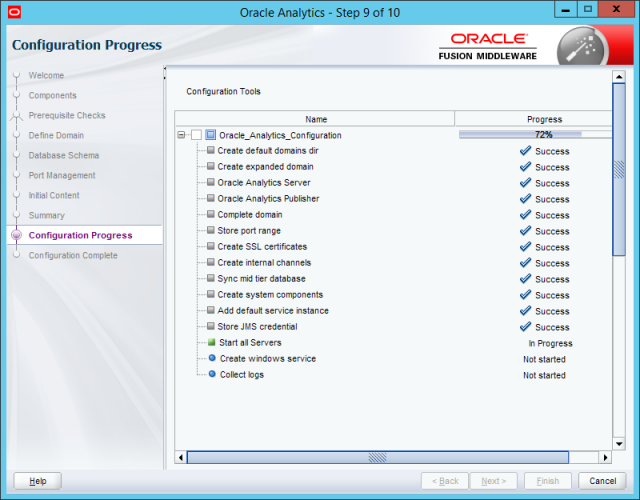Select the Define Domain step
Viewport: 640px width, 500px height.
coord(56,135)
